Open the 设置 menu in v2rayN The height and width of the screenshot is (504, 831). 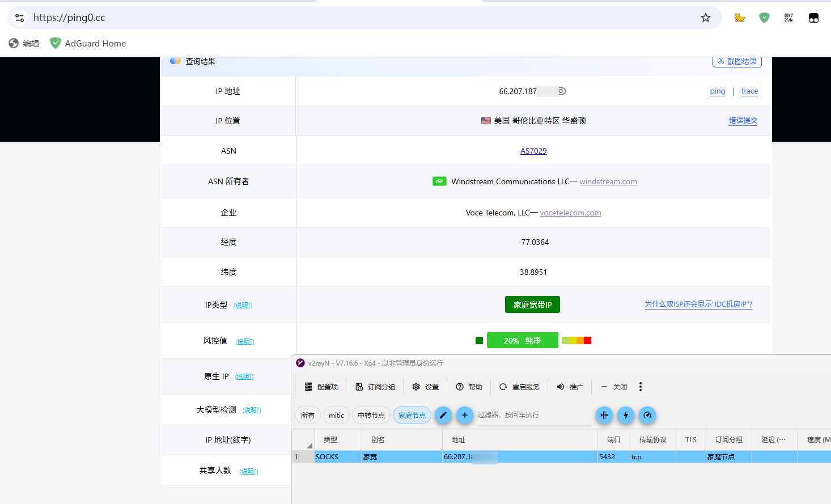pyautogui.click(x=426, y=387)
